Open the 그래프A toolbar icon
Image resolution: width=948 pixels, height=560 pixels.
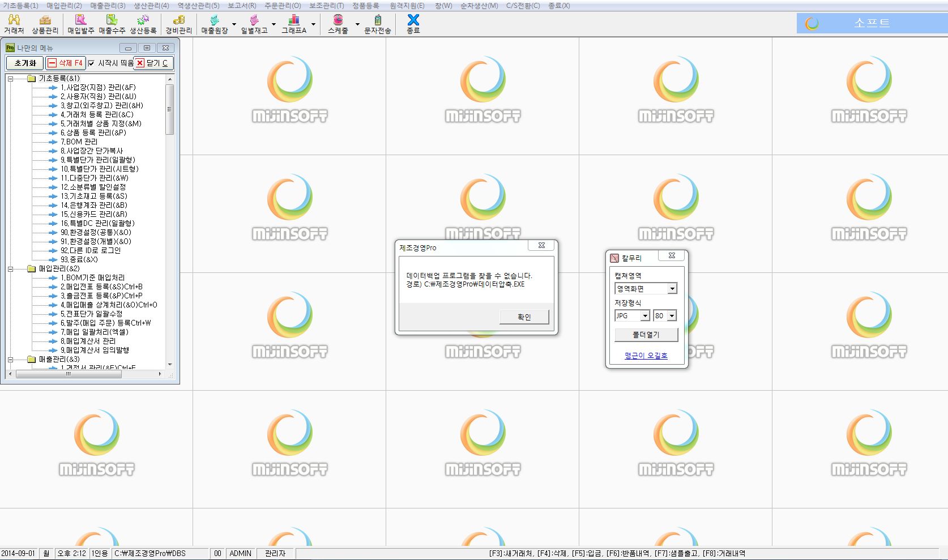point(294,24)
